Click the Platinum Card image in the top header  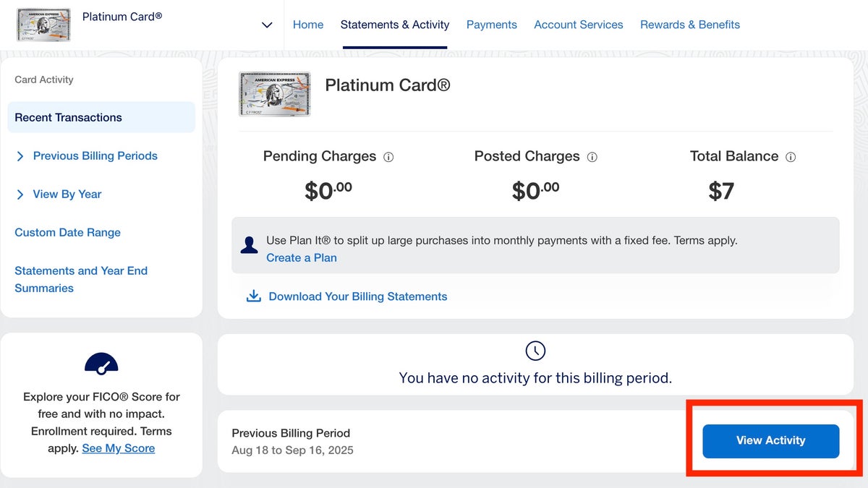click(43, 25)
